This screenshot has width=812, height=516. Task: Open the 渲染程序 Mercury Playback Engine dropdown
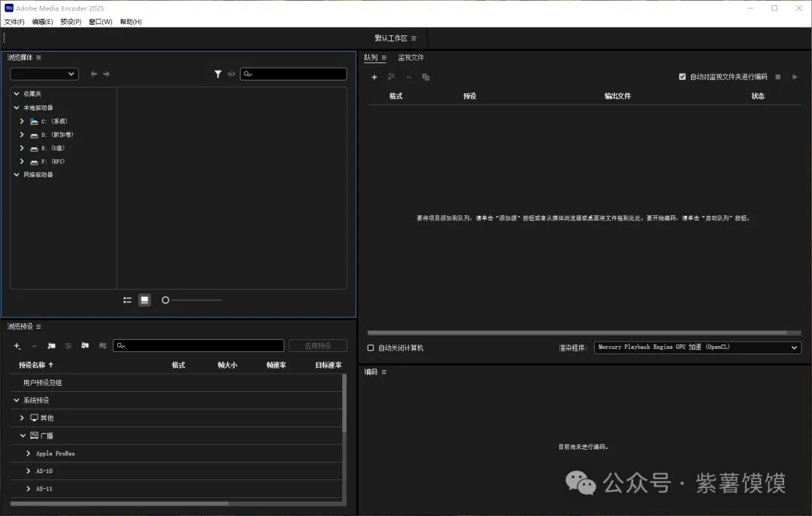pos(697,348)
